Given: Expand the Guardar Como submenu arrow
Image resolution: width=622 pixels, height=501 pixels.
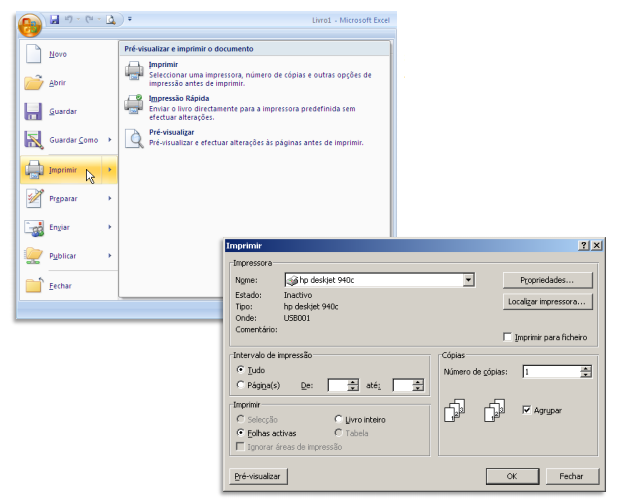Looking at the screenshot, I should click(x=109, y=140).
